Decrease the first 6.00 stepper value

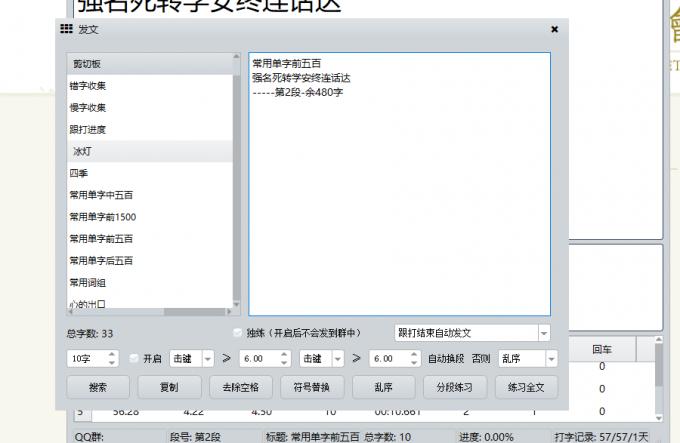(284, 363)
